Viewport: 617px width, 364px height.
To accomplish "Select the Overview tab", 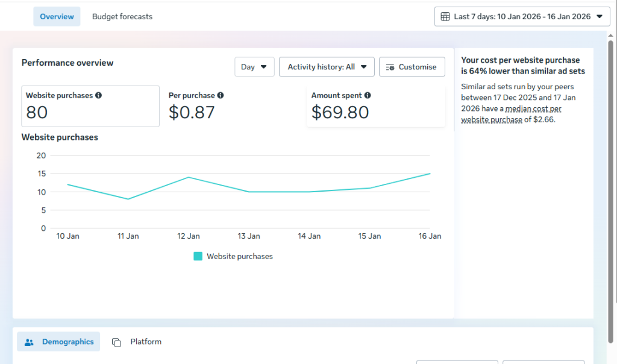I will pos(57,16).
